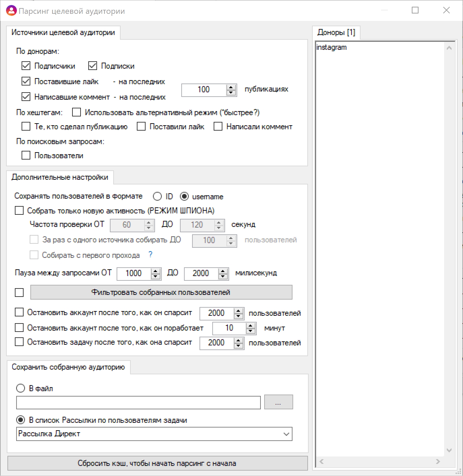Uncheck Поставившие лайк option
Image resolution: width=463 pixels, height=476 pixels.
(26, 81)
